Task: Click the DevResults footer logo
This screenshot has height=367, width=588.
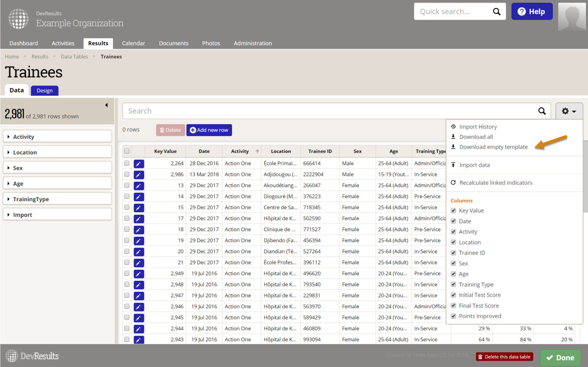Action: coord(32,356)
